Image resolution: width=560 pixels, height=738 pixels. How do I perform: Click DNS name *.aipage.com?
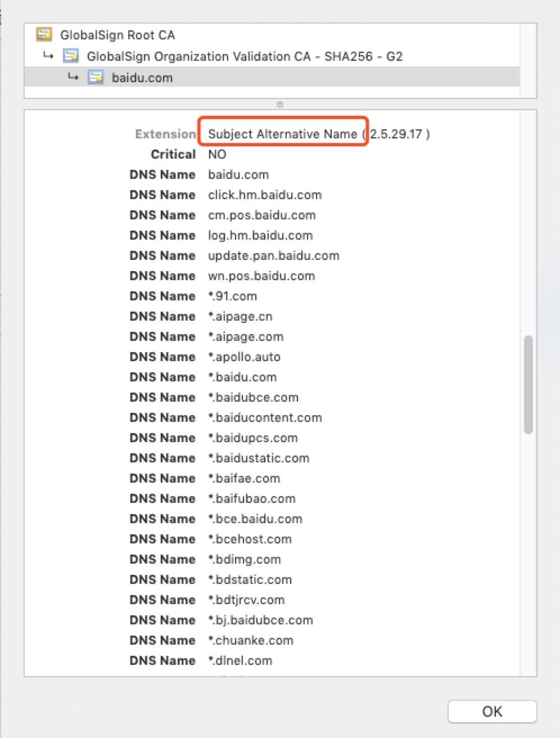tap(246, 336)
